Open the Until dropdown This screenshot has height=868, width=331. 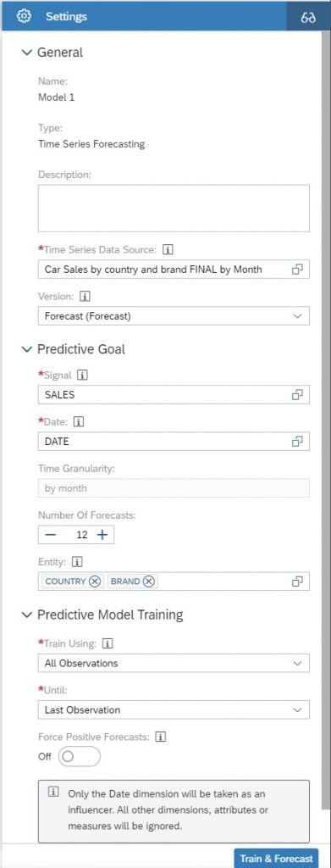pyautogui.click(x=174, y=709)
